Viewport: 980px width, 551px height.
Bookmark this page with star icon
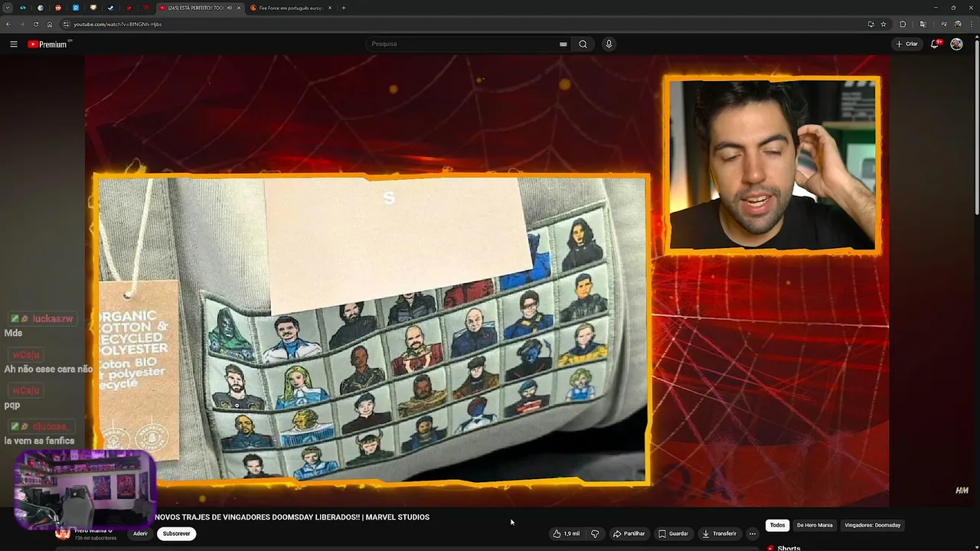tap(884, 24)
